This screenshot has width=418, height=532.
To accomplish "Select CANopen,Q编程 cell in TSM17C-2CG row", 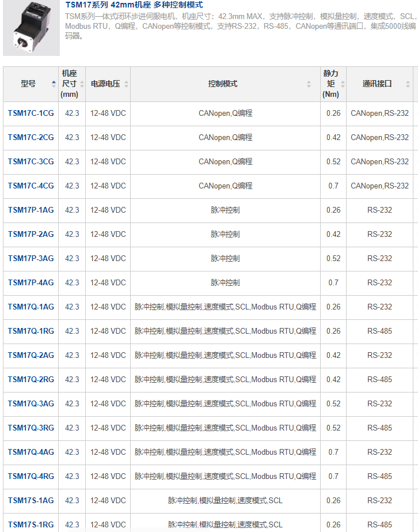I will point(226,137).
